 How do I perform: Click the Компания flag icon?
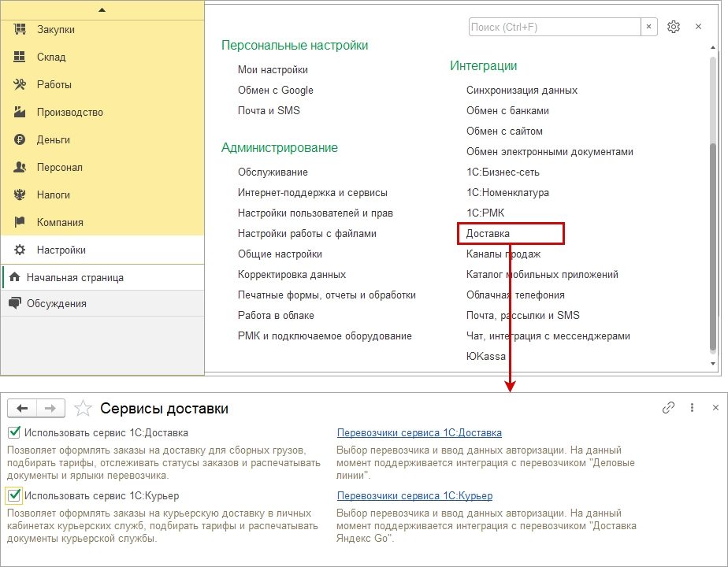tap(20, 222)
